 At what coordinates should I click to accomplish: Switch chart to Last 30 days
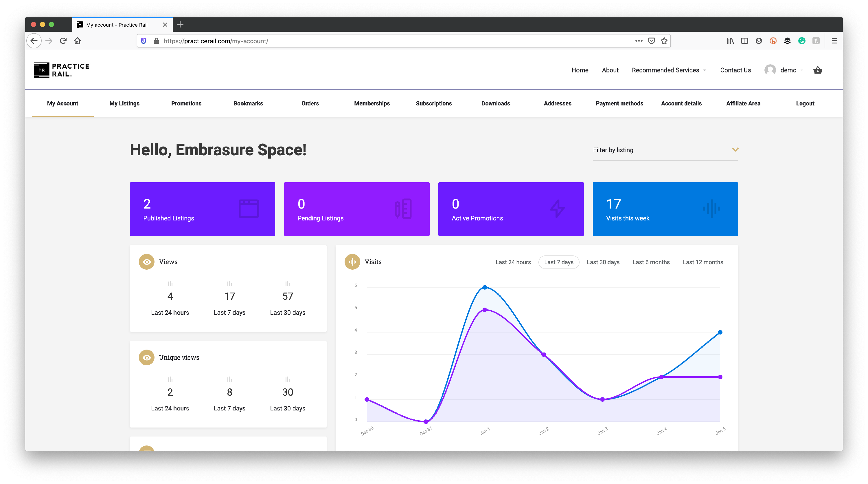click(603, 262)
